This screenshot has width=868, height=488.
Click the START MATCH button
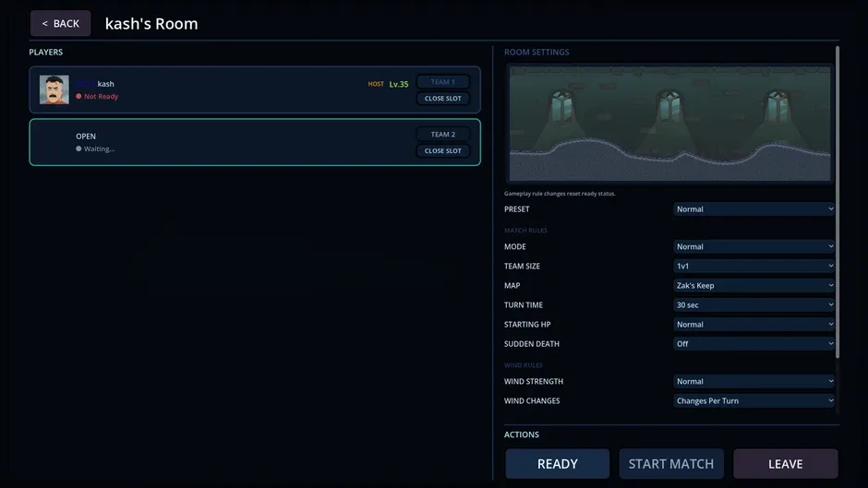pos(671,464)
